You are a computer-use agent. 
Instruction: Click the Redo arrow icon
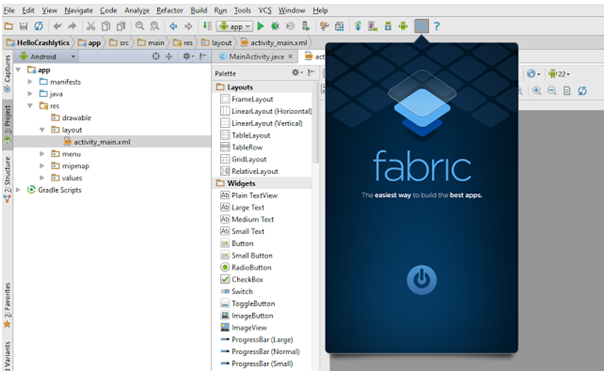click(72, 26)
